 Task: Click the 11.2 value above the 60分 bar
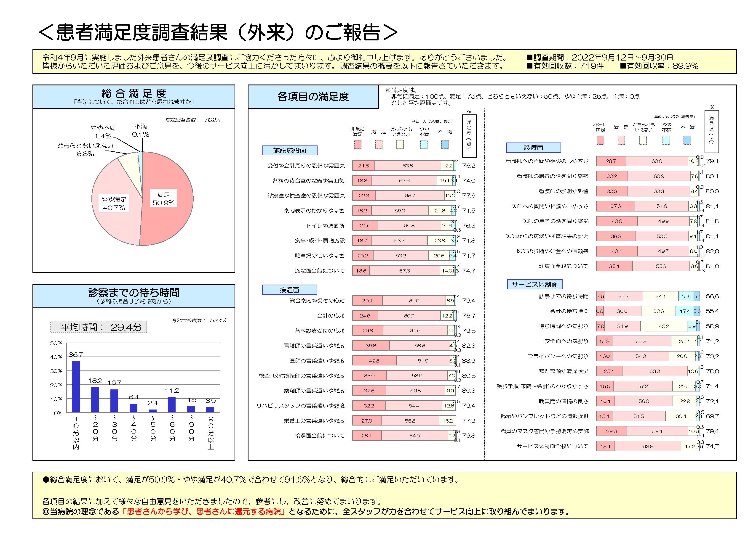click(172, 391)
